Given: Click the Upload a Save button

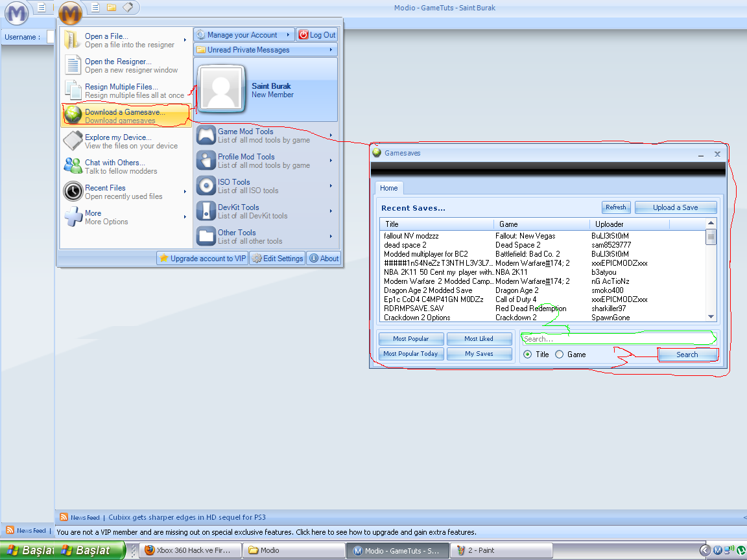Looking at the screenshot, I should [676, 207].
